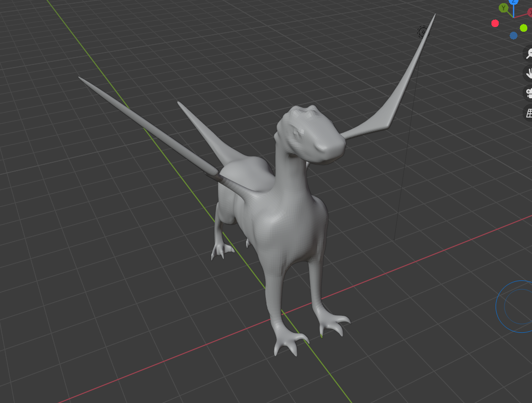The image size is (532, 403).
Task: Click the blue Z axis on the gizmo
Action: pyautogui.click(x=514, y=2)
